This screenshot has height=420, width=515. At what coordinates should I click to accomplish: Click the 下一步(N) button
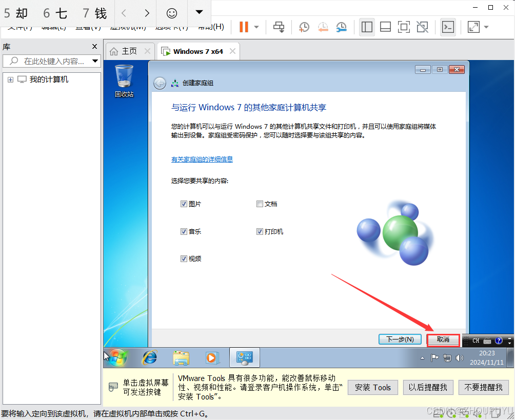tap(400, 339)
